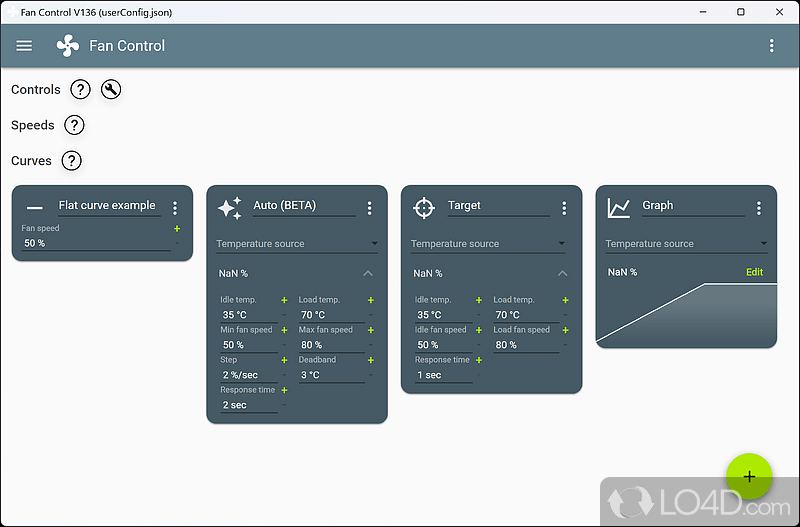Edit the Graph curve
Screen dimensions: 800x527
[x=754, y=272]
